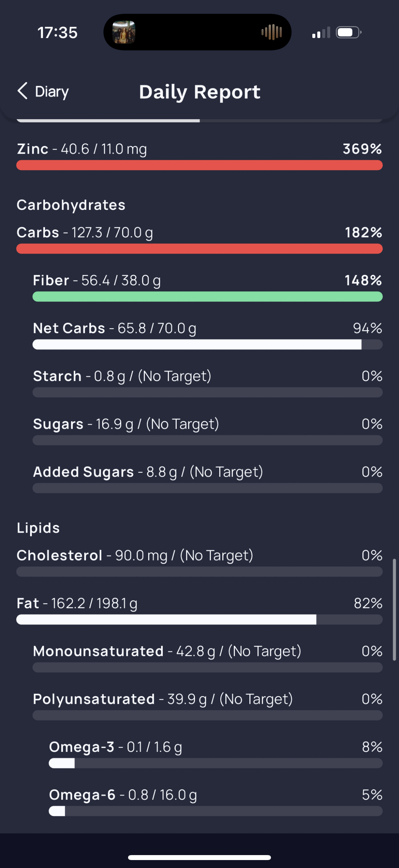Tap the Lipids section header
The image size is (399, 868).
point(38,528)
